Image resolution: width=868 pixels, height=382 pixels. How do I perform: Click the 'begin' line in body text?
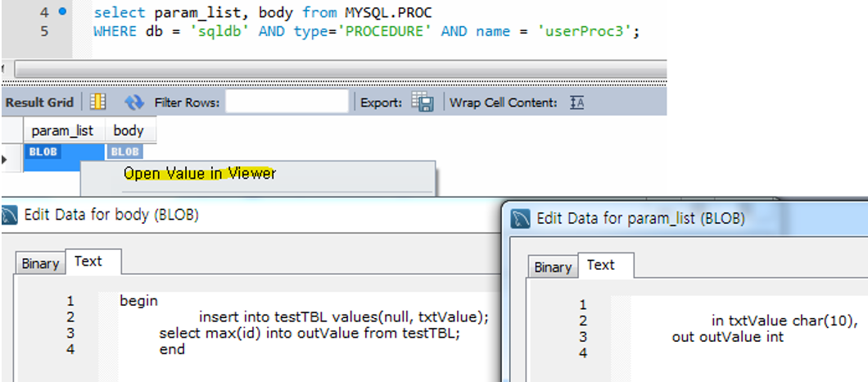coord(139,301)
